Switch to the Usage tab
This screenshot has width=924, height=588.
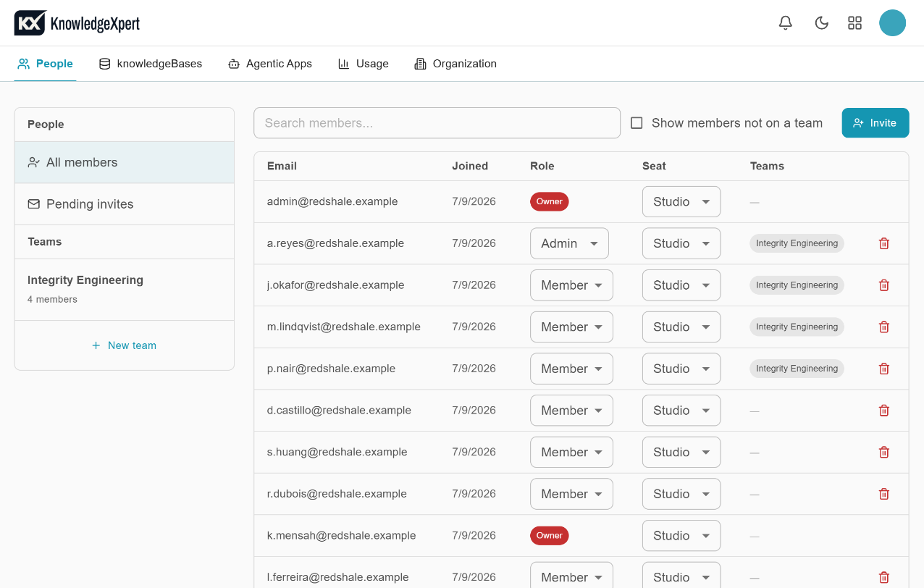tap(364, 64)
